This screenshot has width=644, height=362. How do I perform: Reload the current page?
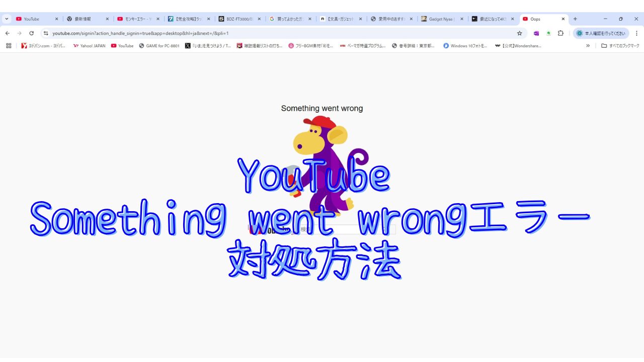[x=31, y=33]
